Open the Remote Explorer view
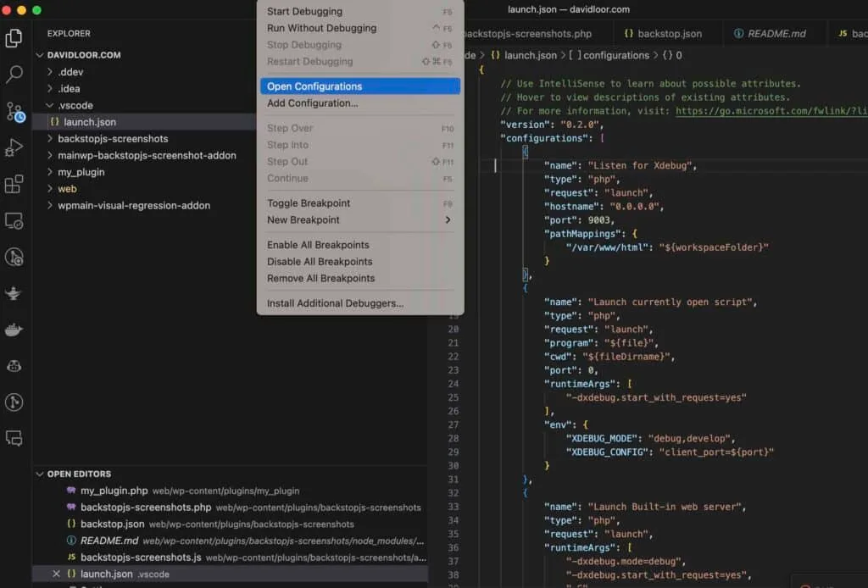Image resolution: width=868 pixels, height=588 pixels. 14,220
